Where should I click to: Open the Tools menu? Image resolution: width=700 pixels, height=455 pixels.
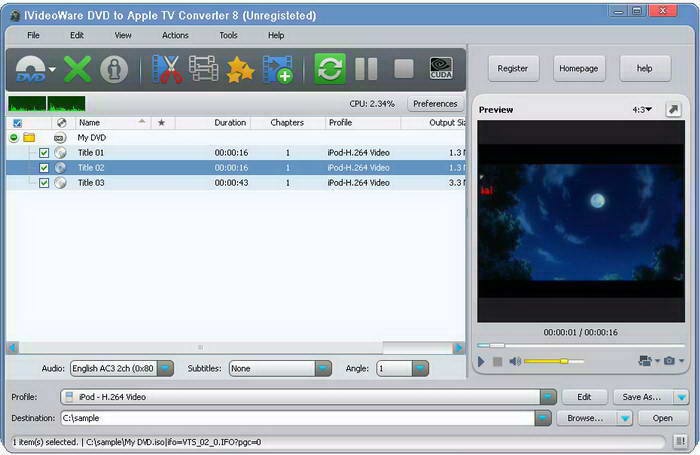click(x=229, y=35)
